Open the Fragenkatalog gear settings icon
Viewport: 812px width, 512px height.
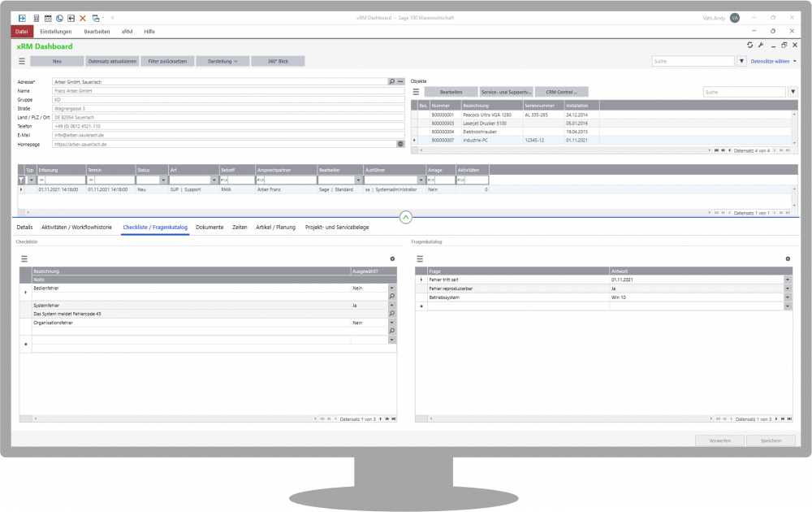tap(787, 258)
